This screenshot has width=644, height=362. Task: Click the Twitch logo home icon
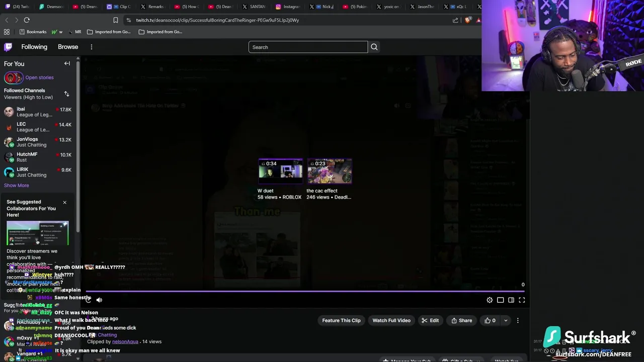(8, 47)
